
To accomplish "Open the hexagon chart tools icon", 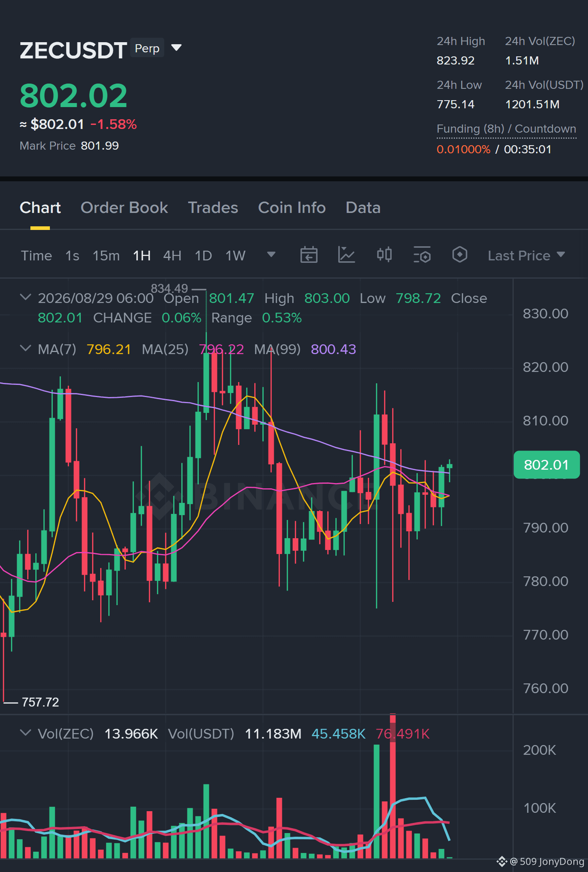I will click(460, 255).
